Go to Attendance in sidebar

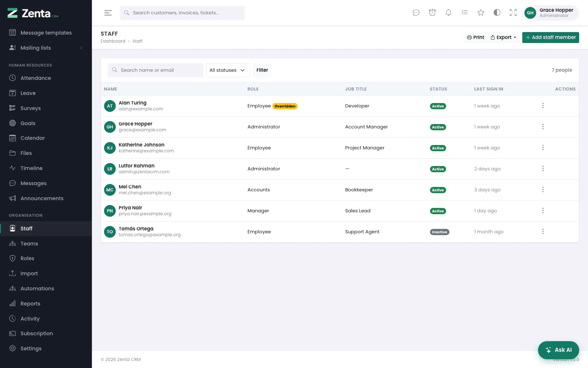46,78
